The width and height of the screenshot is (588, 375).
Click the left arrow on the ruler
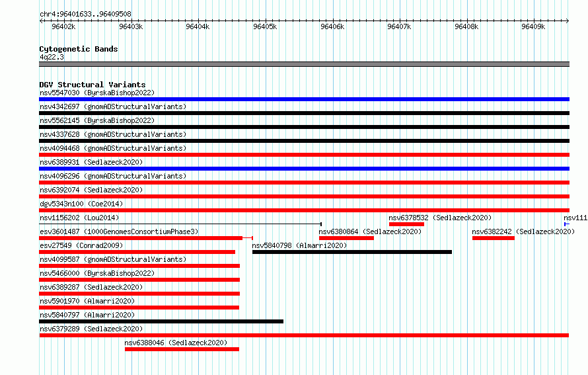point(41,21)
